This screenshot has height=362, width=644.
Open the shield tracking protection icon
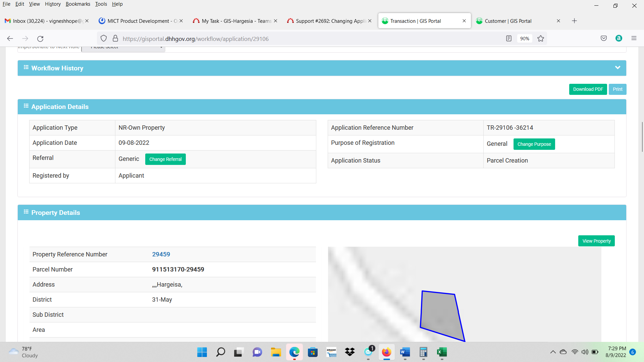(x=104, y=39)
